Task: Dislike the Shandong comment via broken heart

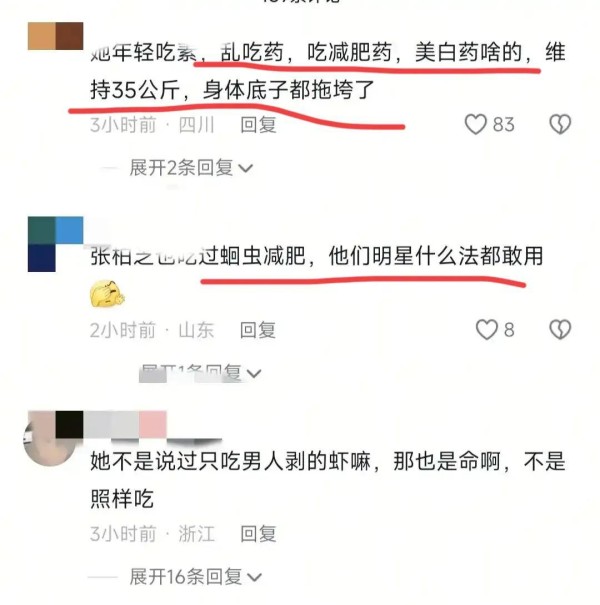Action: click(560, 330)
